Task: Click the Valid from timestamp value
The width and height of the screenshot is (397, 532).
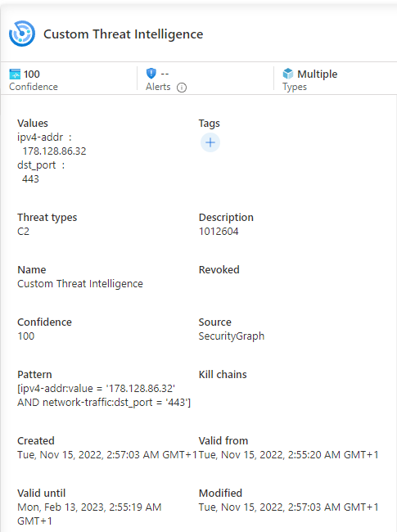Action: tap(288, 454)
